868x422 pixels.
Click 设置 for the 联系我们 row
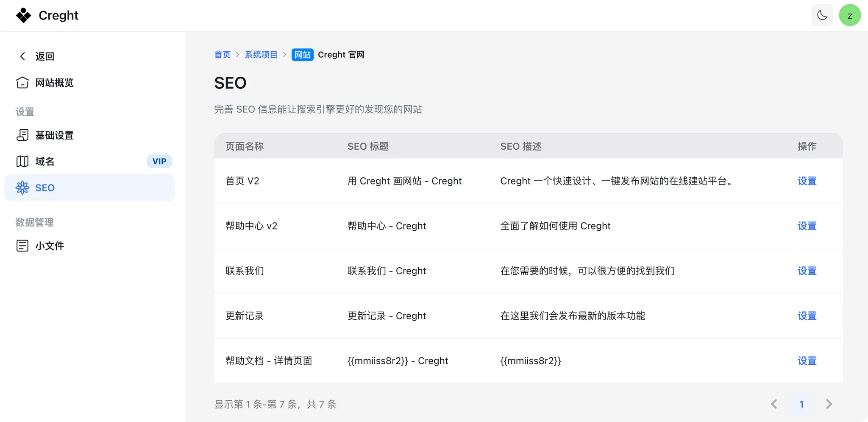807,271
